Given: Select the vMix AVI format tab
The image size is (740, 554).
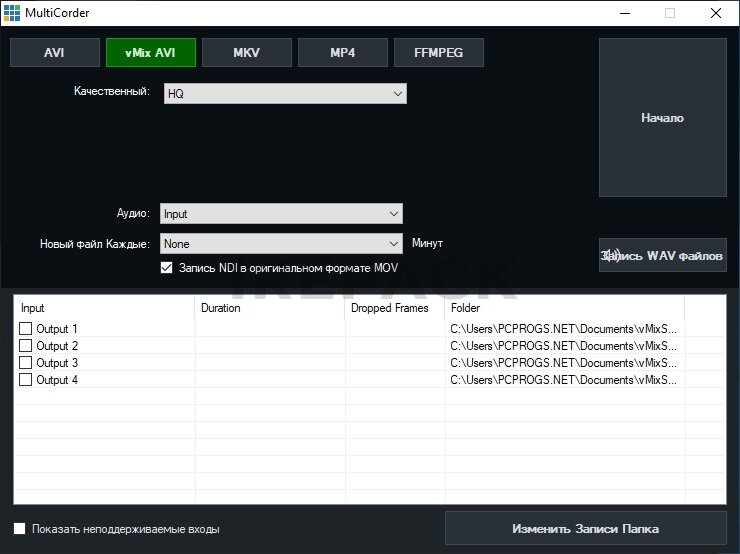Looking at the screenshot, I should tap(150, 53).
